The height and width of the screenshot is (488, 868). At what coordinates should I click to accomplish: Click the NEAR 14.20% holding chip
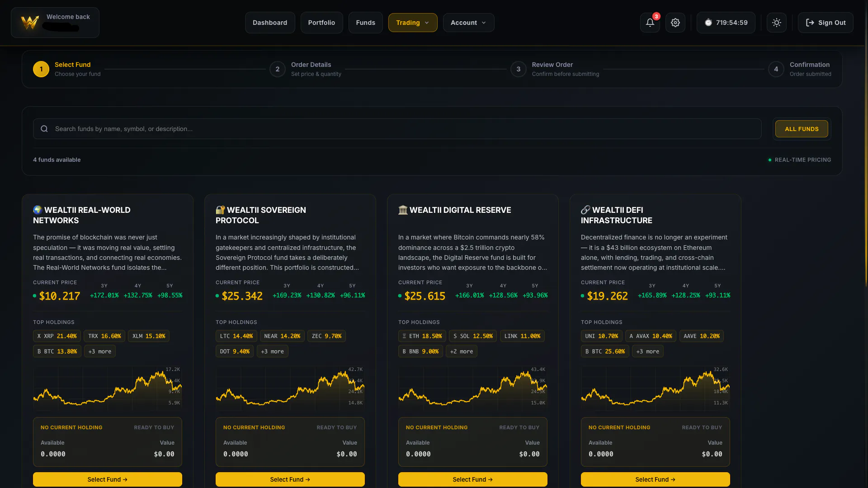tap(282, 336)
